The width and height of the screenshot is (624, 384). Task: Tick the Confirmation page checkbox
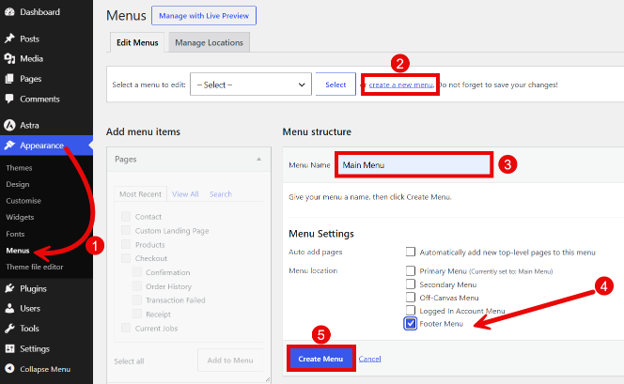[x=136, y=272]
